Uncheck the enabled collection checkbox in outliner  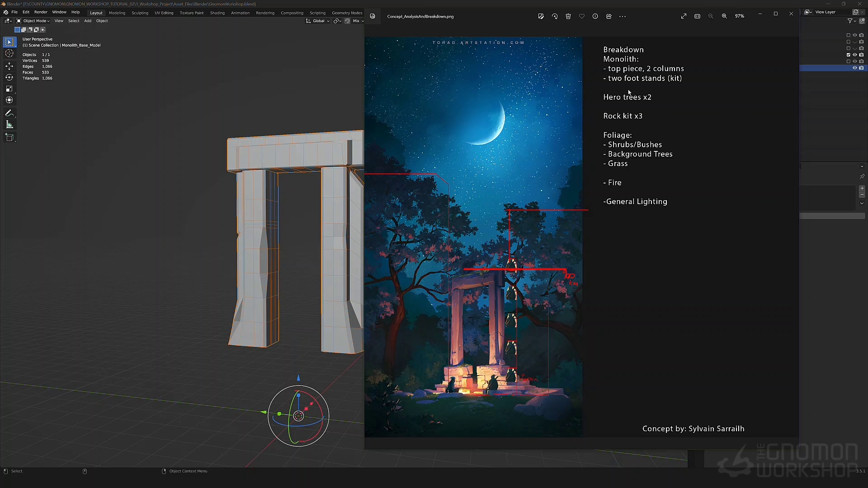849,55
